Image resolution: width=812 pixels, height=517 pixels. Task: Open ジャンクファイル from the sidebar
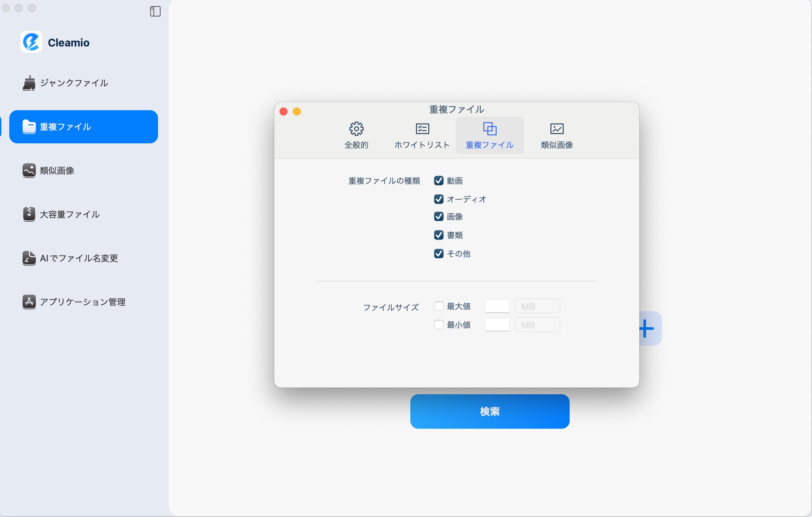(x=73, y=83)
